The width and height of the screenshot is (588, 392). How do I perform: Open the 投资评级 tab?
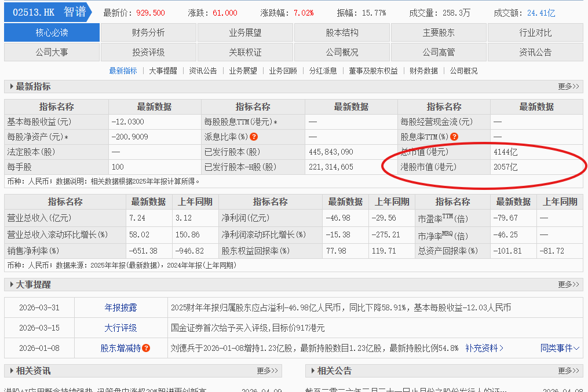click(x=148, y=52)
